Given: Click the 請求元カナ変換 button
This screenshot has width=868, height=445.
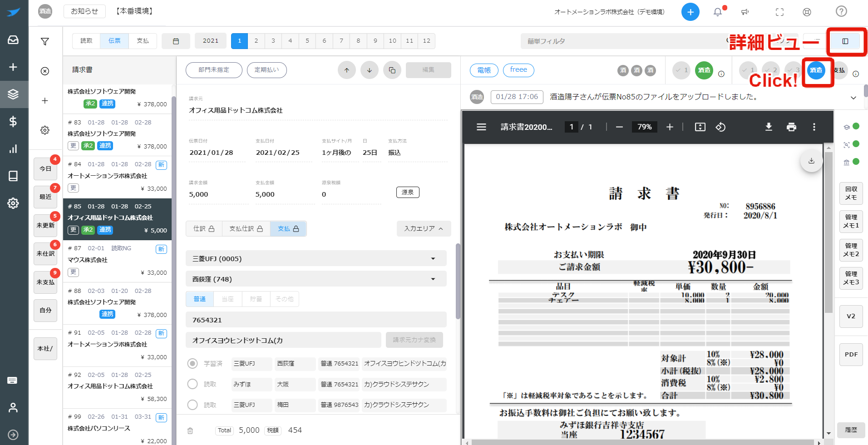Looking at the screenshot, I should pyautogui.click(x=414, y=340).
